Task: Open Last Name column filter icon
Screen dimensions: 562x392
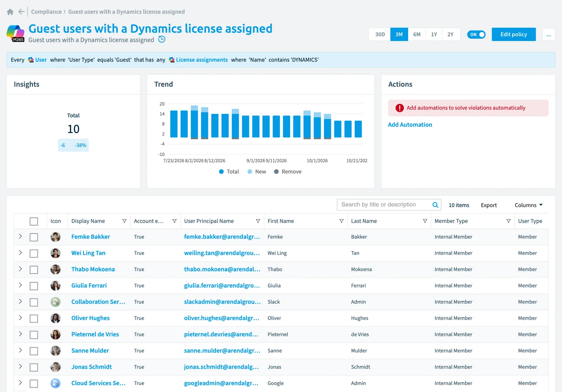Action: [x=425, y=221]
